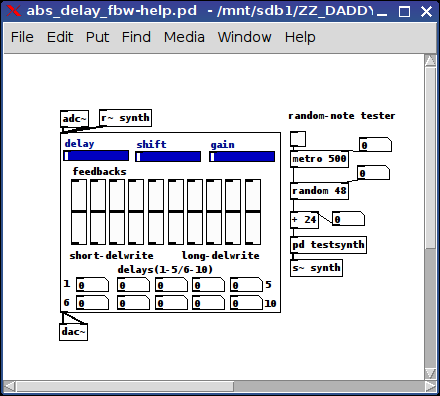
Task: Click the 'short-delwrite' label
Action: 111,256
